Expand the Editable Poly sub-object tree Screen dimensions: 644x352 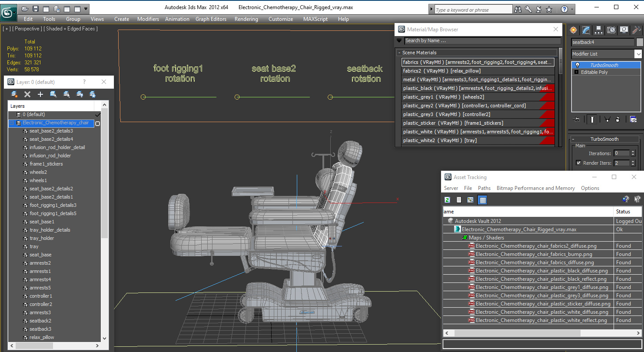click(577, 72)
